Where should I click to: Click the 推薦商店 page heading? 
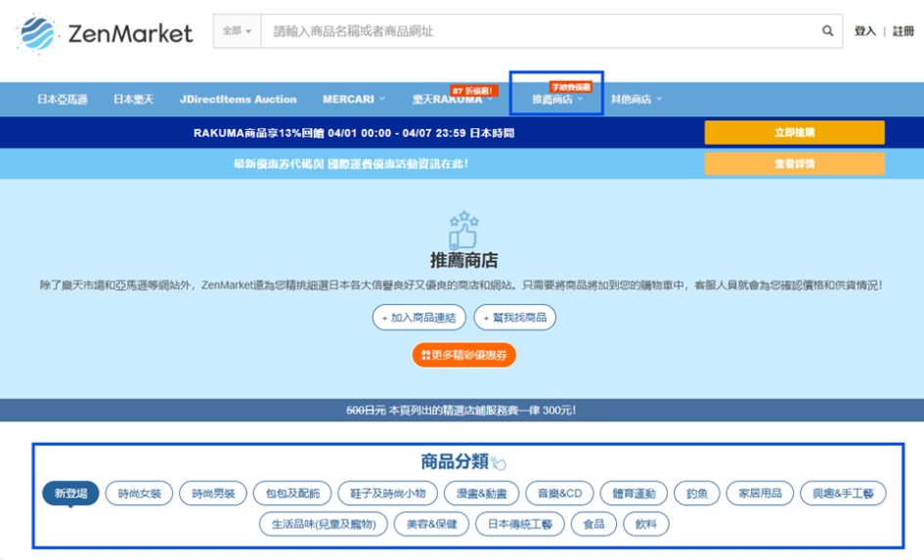coord(463,260)
